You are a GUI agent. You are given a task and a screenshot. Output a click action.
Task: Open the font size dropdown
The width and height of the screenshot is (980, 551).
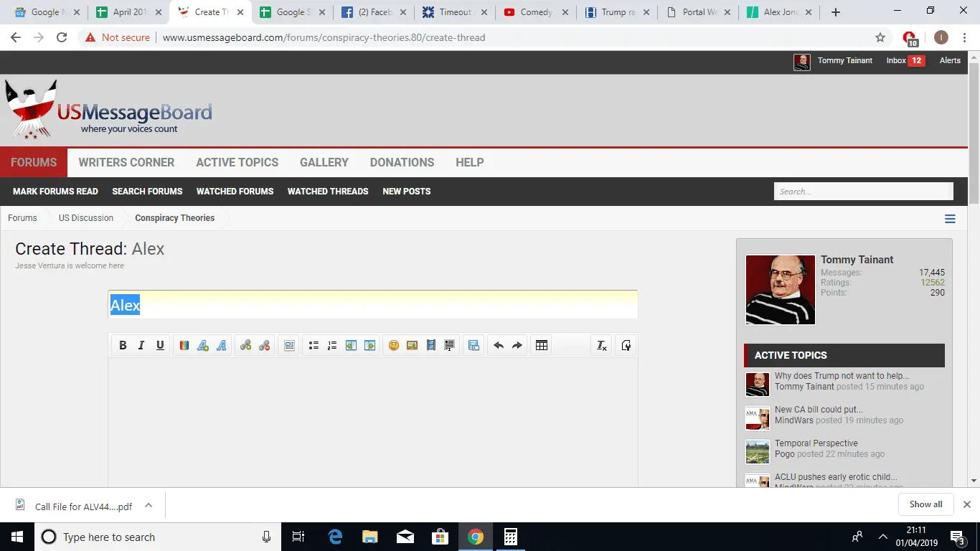[x=203, y=346]
